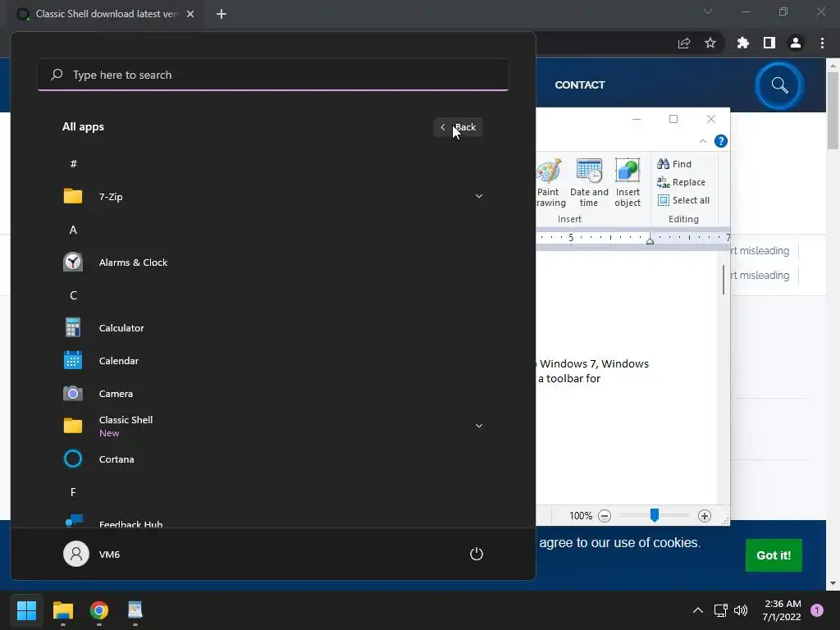
Task: Click Select all in WordPad ribbon
Action: click(x=683, y=200)
